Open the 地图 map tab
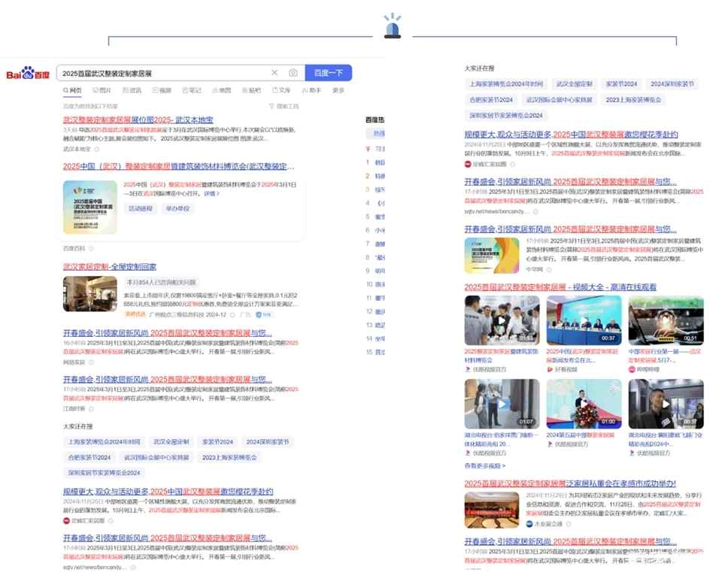The height and width of the screenshot is (588, 722). (220, 90)
